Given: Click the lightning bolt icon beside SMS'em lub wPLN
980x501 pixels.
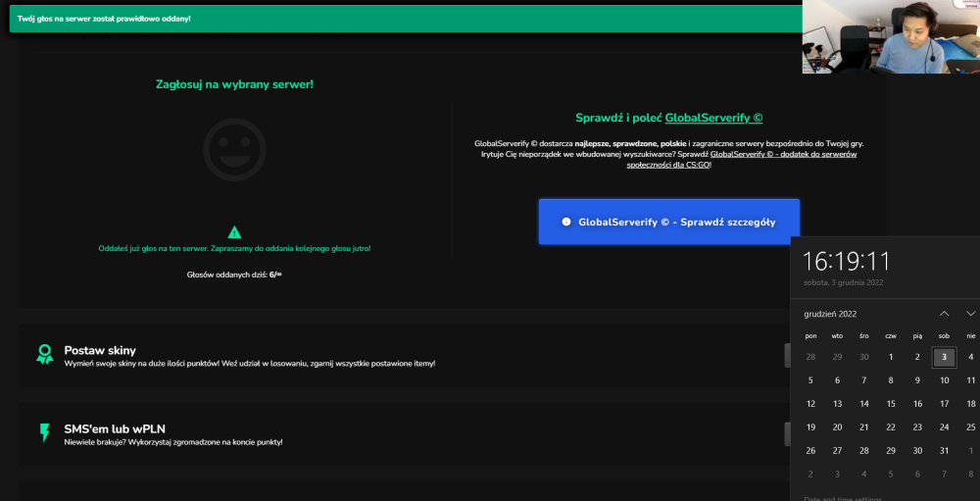Looking at the screenshot, I should (x=44, y=432).
